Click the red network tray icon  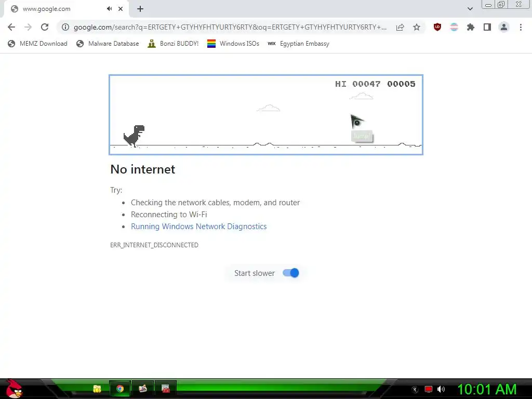pyautogui.click(x=429, y=389)
